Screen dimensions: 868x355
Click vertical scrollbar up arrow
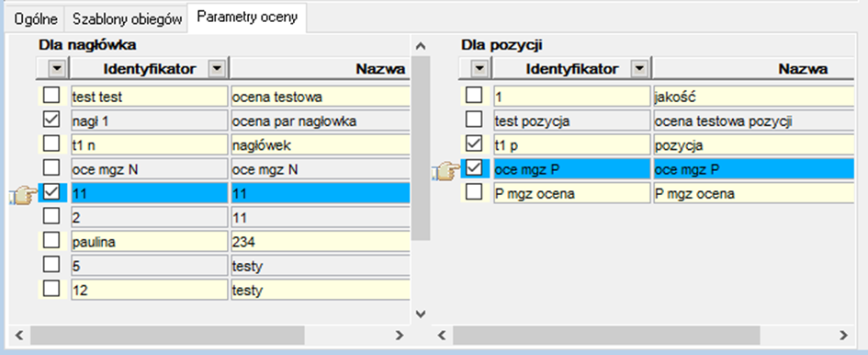421,45
